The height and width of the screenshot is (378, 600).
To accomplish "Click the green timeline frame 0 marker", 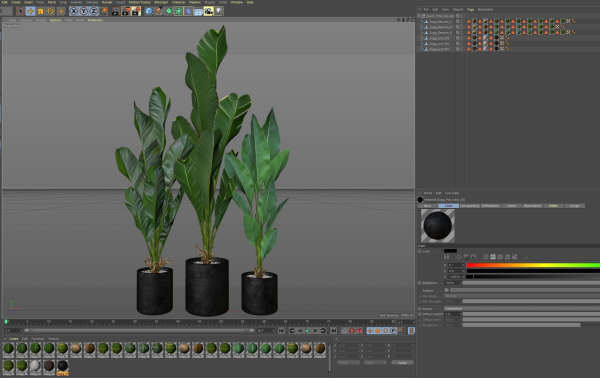I will [6, 322].
